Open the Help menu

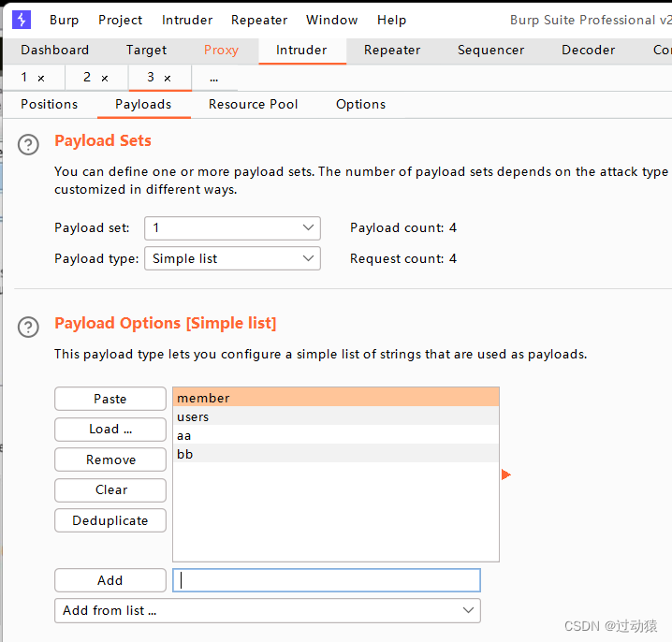tap(392, 20)
